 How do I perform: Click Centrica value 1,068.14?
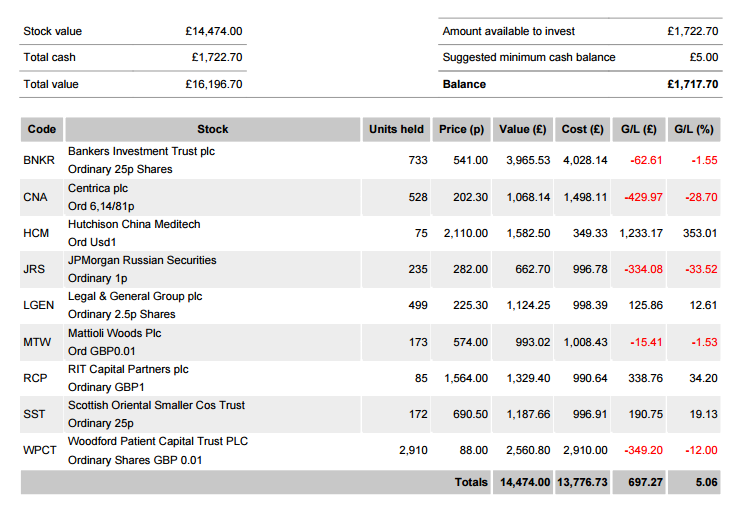(528, 197)
